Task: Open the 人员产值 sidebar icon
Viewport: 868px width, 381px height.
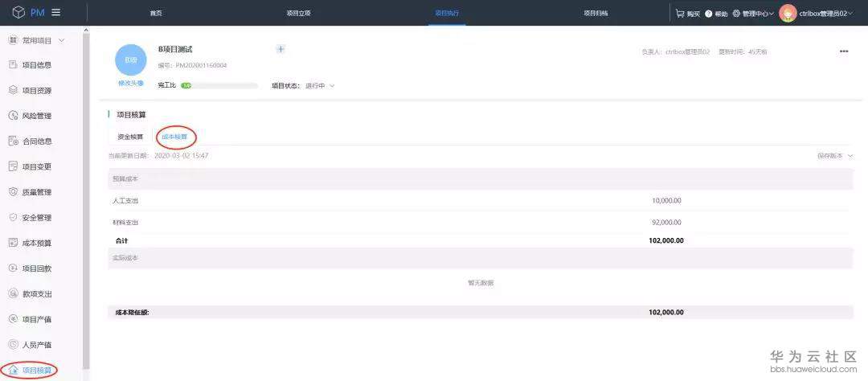Action: pyautogui.click(x=14, y=345)
